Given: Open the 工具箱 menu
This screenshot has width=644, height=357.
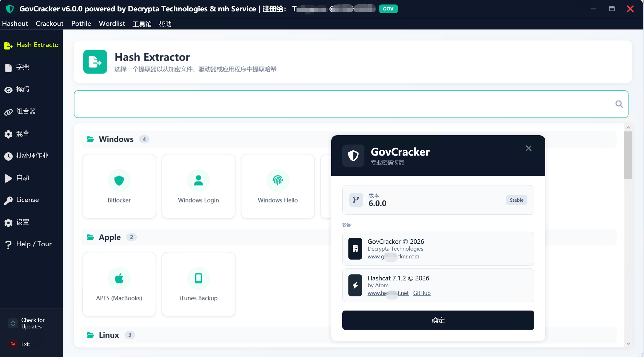Looking at the screenshot, I should (x=142, y=24).
